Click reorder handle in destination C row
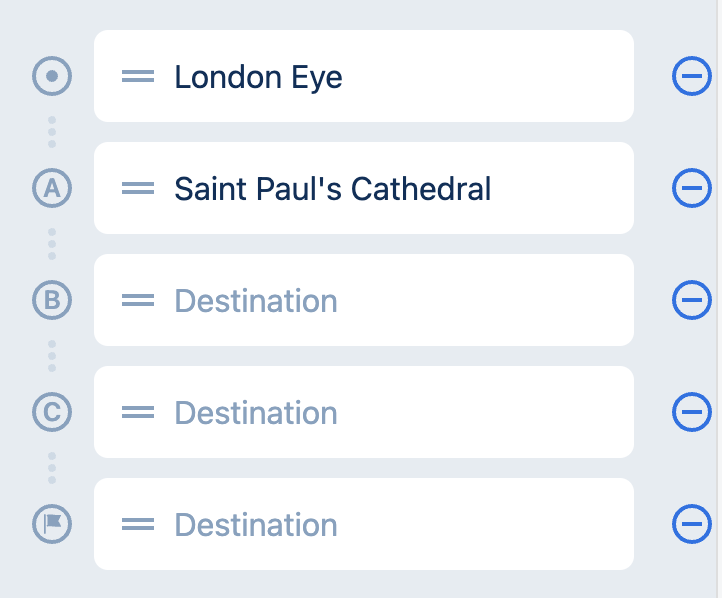Screen dimensions: 722x598 coord(138,412)
